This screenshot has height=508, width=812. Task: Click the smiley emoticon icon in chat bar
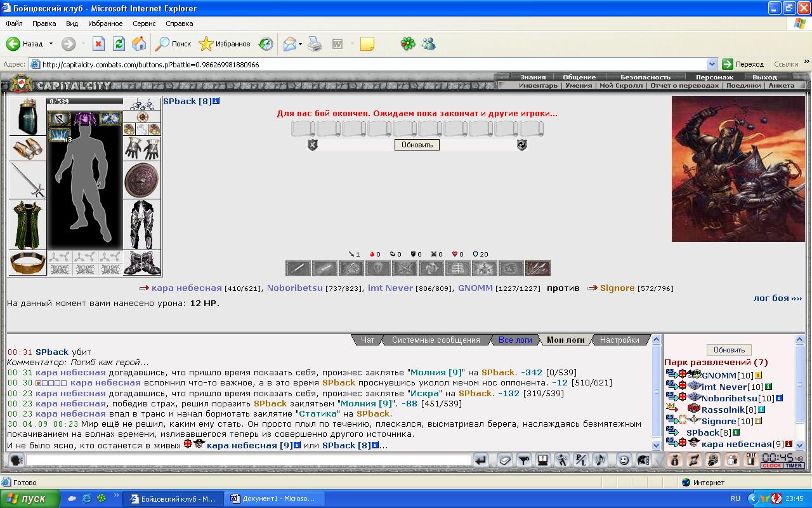(x=624, y=460)
